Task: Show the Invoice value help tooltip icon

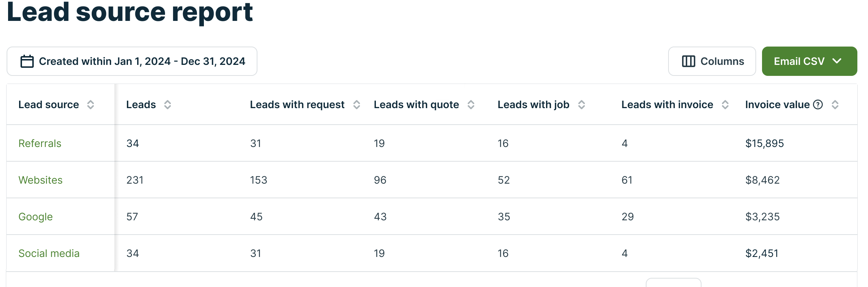Action: [x=818, y=105]
